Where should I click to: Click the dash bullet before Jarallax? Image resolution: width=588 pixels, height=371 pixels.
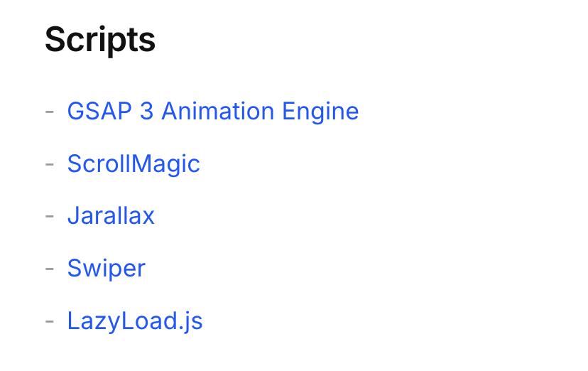(x=50, y=217)
